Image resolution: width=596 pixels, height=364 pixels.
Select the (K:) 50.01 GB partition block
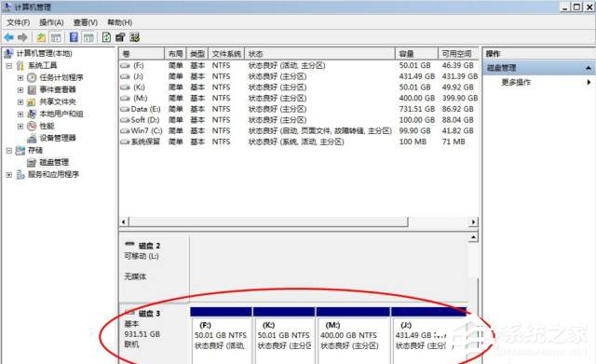click(284, 336)
